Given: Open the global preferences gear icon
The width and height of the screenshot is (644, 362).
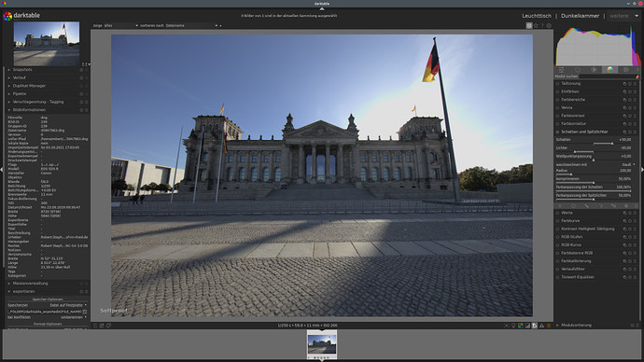Looking at the screenshot, I should click(549, 25).
